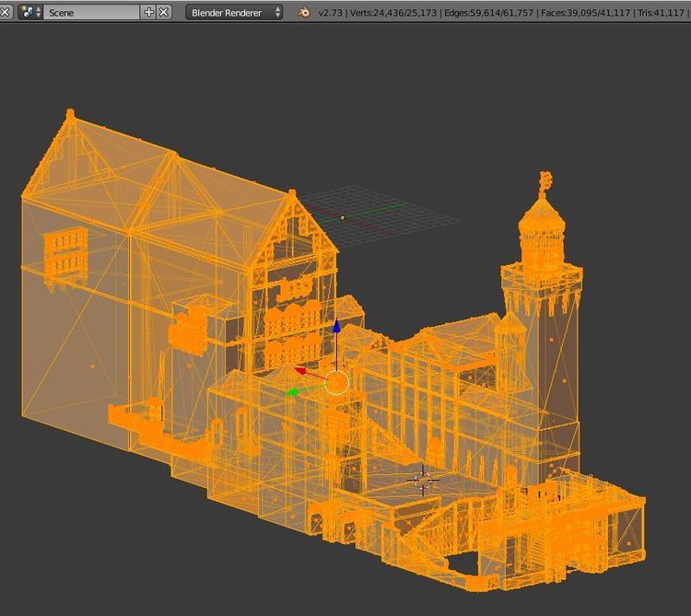Select the small object dot on the grid
The image size is (691, 616).
pyautogui.click(x=343, y=217)
